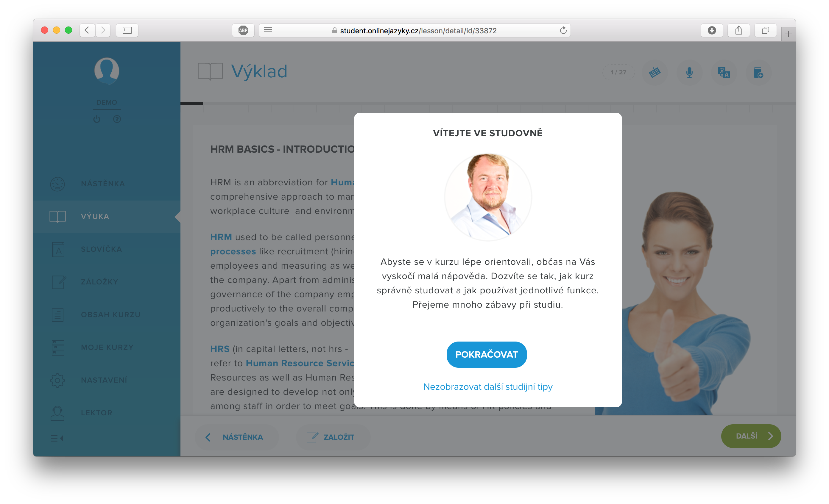Click Nezobrazovat další studijní tipy link
829x504 pixels.
tap(487, 387)
